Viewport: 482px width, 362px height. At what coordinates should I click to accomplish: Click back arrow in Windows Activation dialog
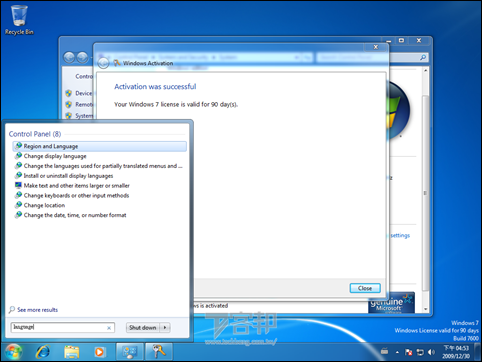(103, 63)
